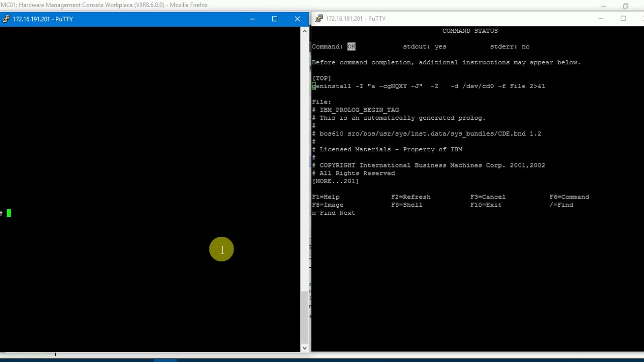The width and height of the screenshot is (644, 362).
Task: Click 'stderr: no' text
Action: (510, 47)
